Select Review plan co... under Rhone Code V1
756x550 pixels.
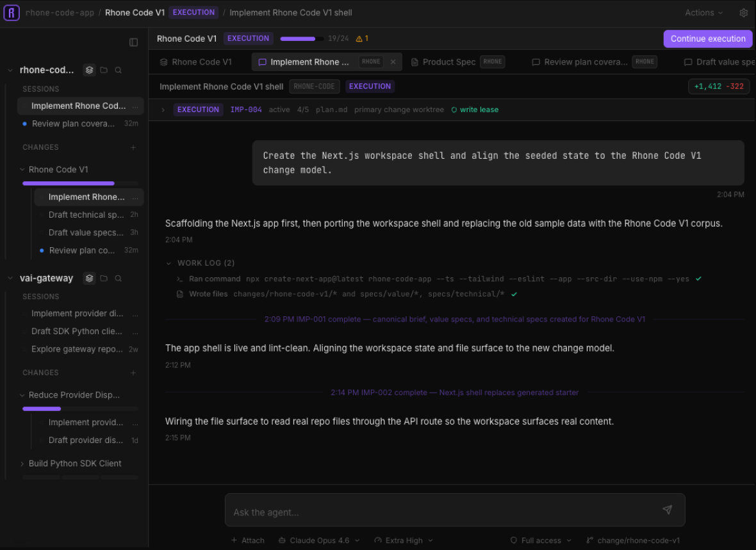click(x=88, y=250)
